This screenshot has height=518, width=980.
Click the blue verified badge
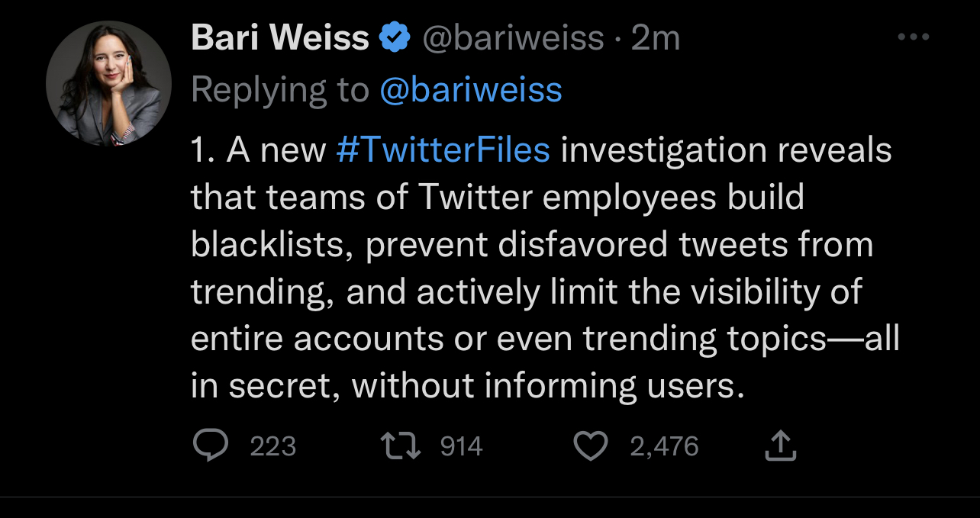[395, 37]
